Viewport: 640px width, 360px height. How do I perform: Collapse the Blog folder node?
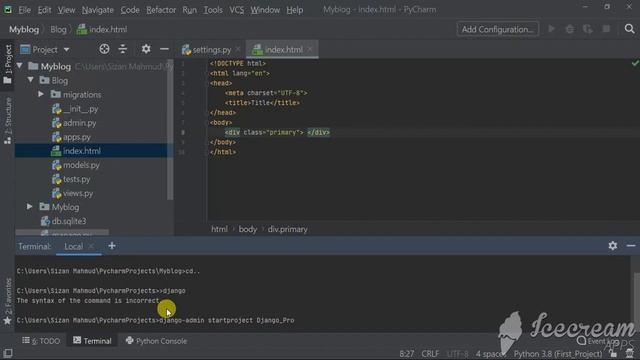(x=31, y=80)
